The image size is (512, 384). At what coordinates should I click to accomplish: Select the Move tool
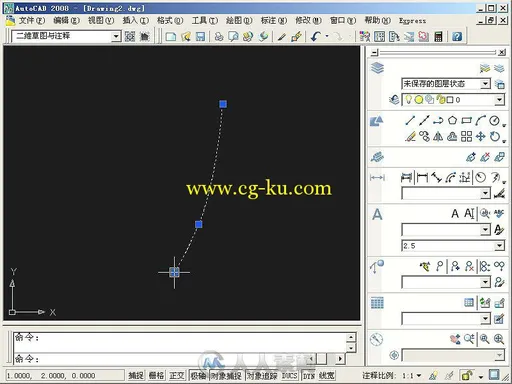(480, 136)
